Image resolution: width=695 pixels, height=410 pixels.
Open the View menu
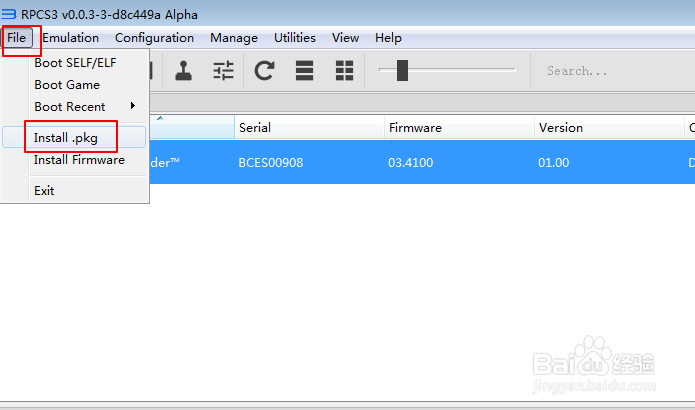click(x=345, y=38)
